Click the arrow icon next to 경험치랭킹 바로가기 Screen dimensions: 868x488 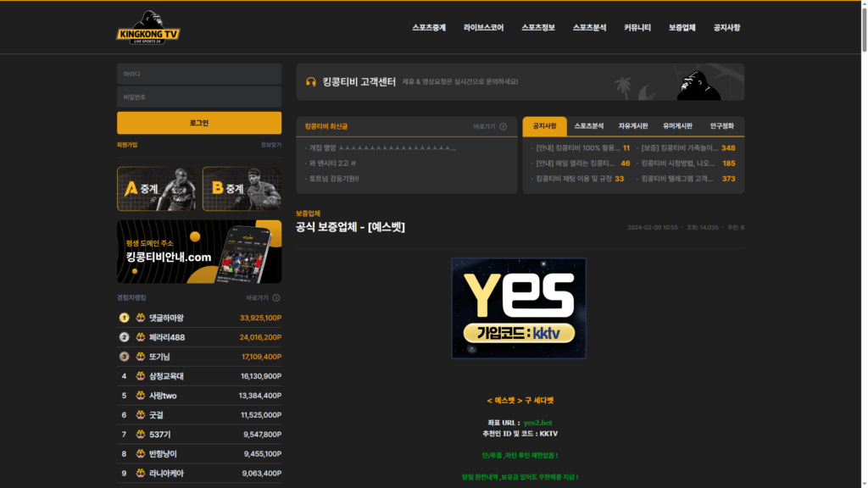276,298
